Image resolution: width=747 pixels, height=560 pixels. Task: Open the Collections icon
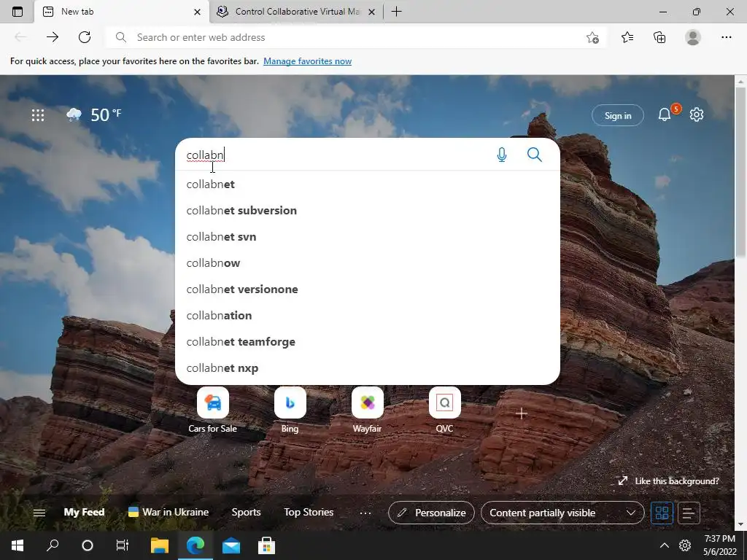[659, 37]
